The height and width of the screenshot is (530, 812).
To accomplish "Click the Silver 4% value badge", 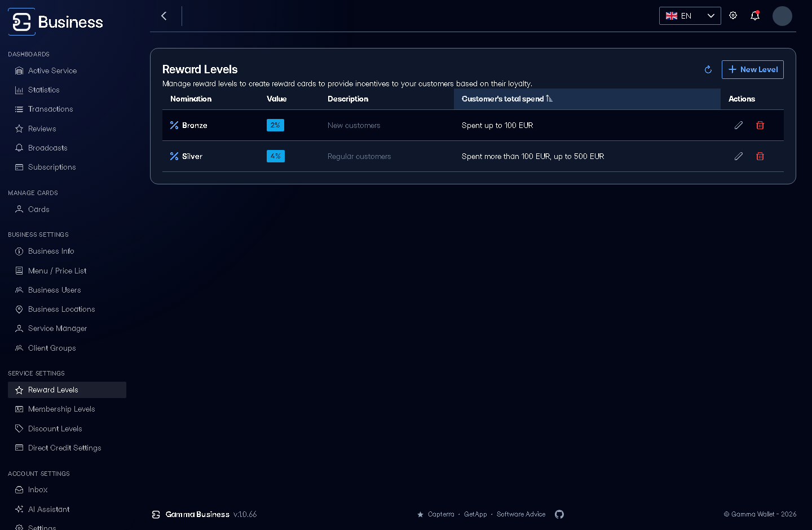I will 276,156.
